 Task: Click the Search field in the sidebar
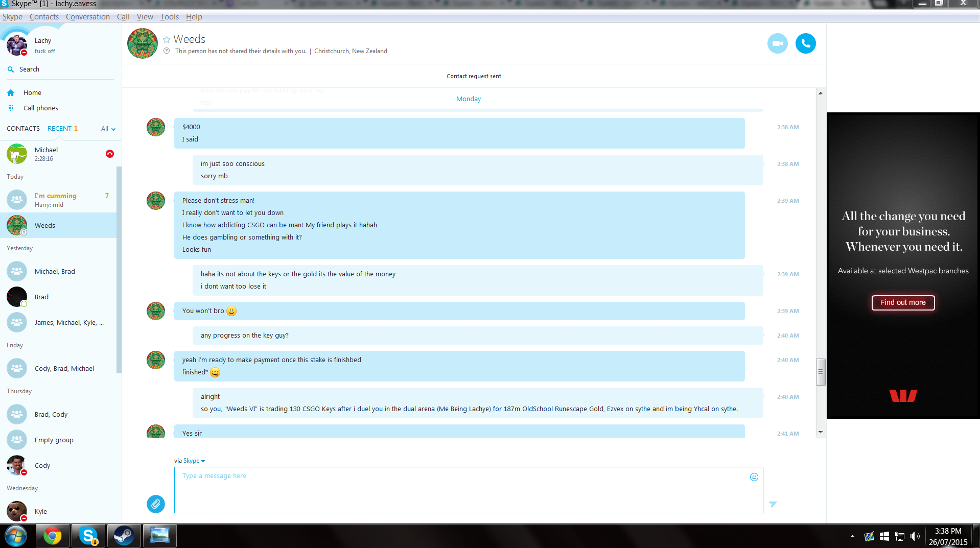tap(61, 69)
